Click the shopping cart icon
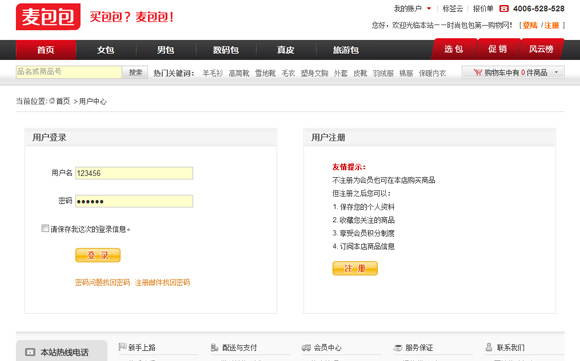The width and height of the screenshot is (580, 361). pos(478,72)
